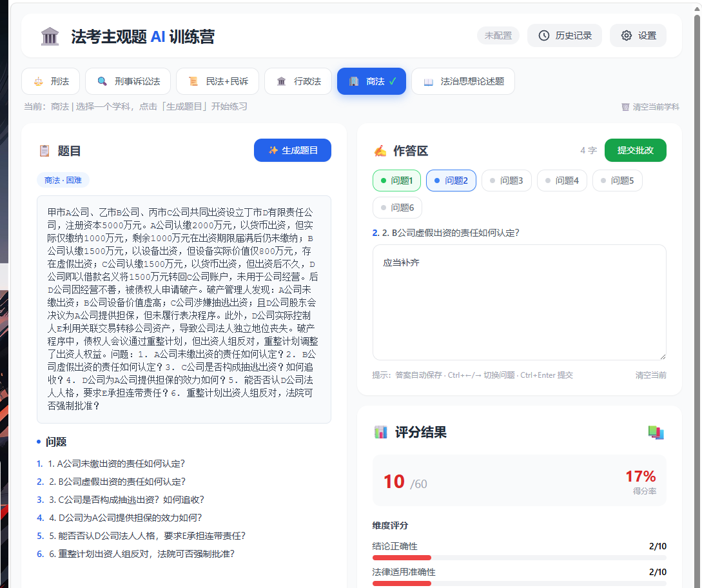Switch to 问题3 answer pill
The image size is (702, 588).
(x=506, y=181)
